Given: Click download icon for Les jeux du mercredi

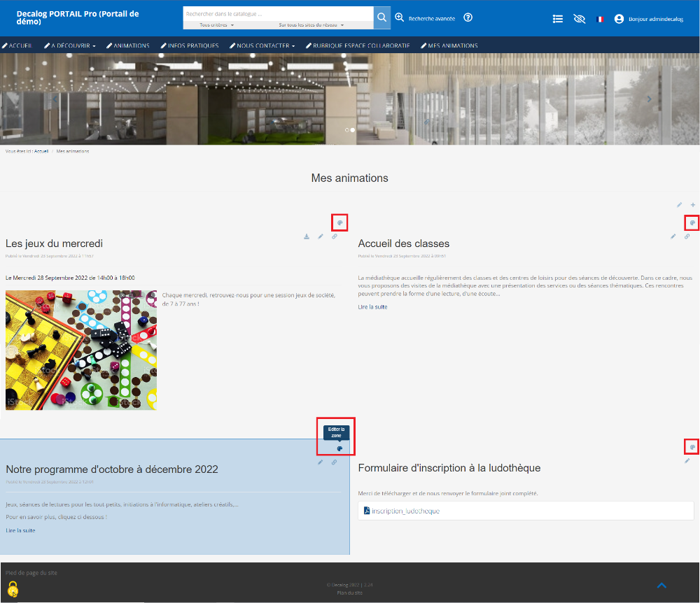Looking at the screenshot, I should click(x=307, y=236).
